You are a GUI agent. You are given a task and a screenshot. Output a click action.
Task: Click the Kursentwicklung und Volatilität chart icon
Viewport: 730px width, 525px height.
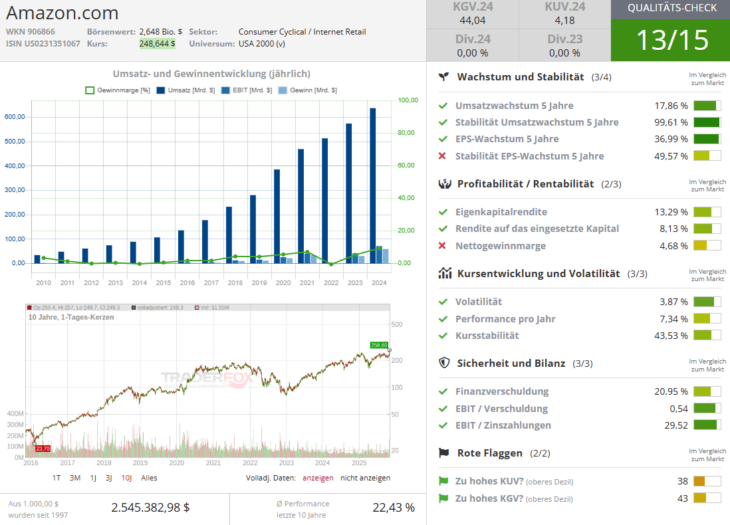pyautogui.click(x=443, y=273)
